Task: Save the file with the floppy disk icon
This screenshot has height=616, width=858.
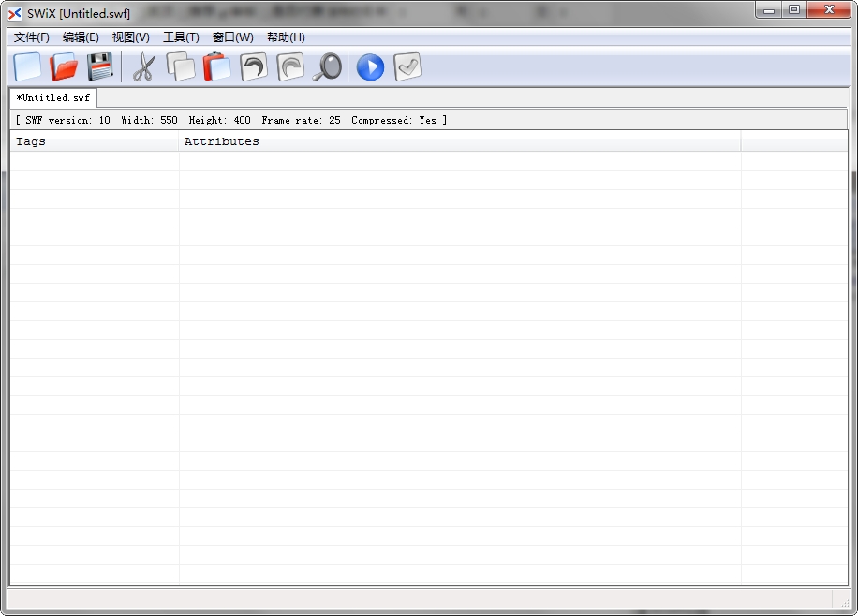Action: point(100,66)
